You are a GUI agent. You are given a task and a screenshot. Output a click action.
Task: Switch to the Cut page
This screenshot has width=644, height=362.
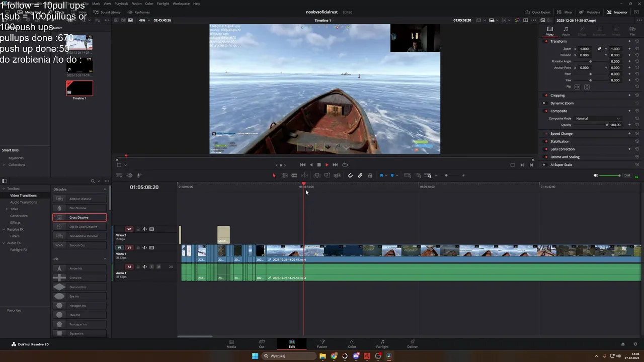click(262, 344)
